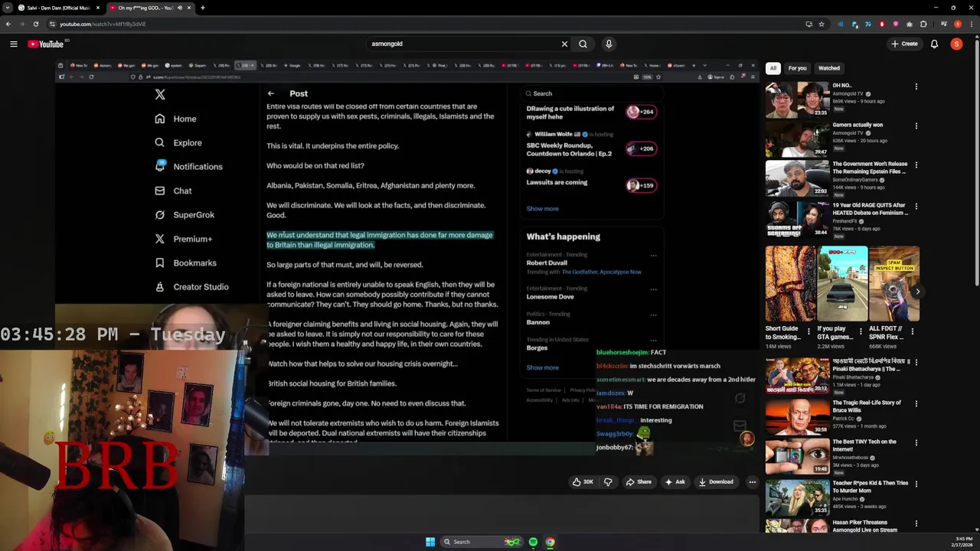Image resolution: width=980 pixels, height=551 pixels.
Task: Download the current video
Action: (716, 482)
